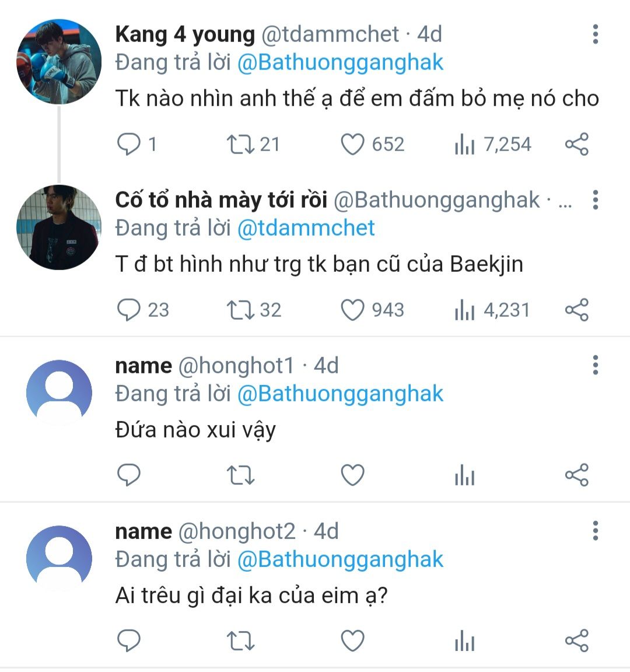Screen dimensions: 630x672
Task: Like the tweet with 652 likes
Action: click(x=352, y=144)
